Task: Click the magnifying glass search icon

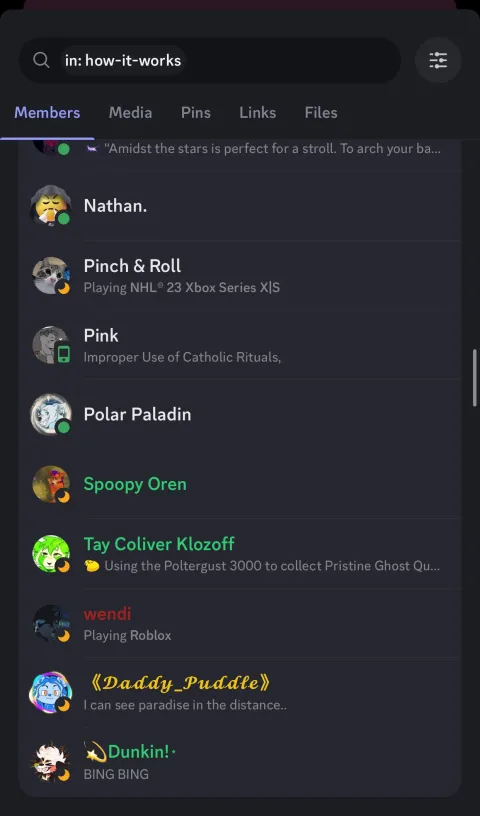Action: click(41, 60)
